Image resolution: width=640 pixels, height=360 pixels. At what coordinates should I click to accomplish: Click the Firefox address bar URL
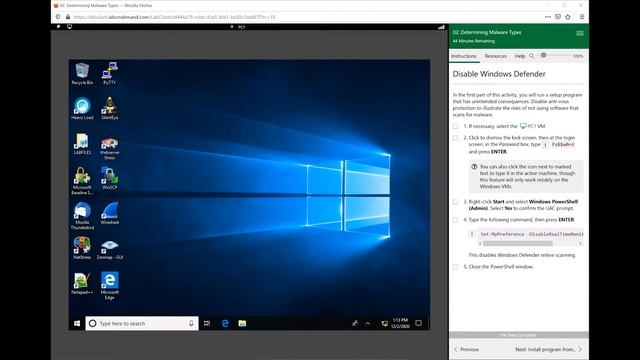coord(174,17)
